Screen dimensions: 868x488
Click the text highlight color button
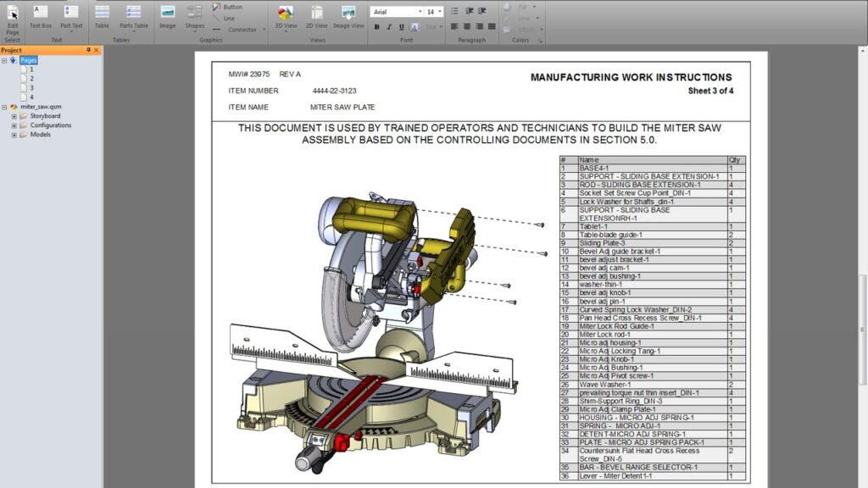(x=414, y=27)
